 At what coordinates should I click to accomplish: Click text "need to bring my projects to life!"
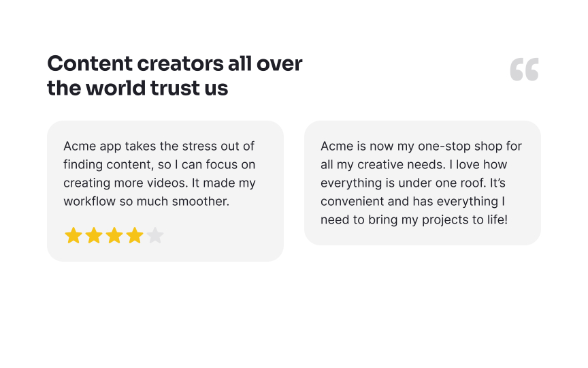(x=414, y=219)
